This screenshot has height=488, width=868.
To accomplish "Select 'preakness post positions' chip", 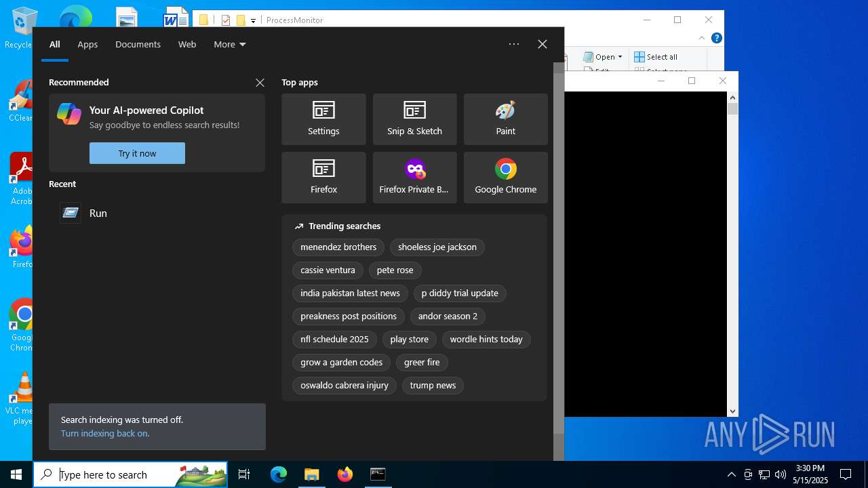I will point(349,317).
